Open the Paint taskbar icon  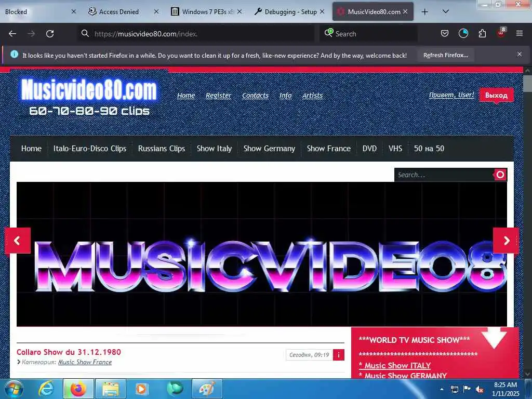207,389
